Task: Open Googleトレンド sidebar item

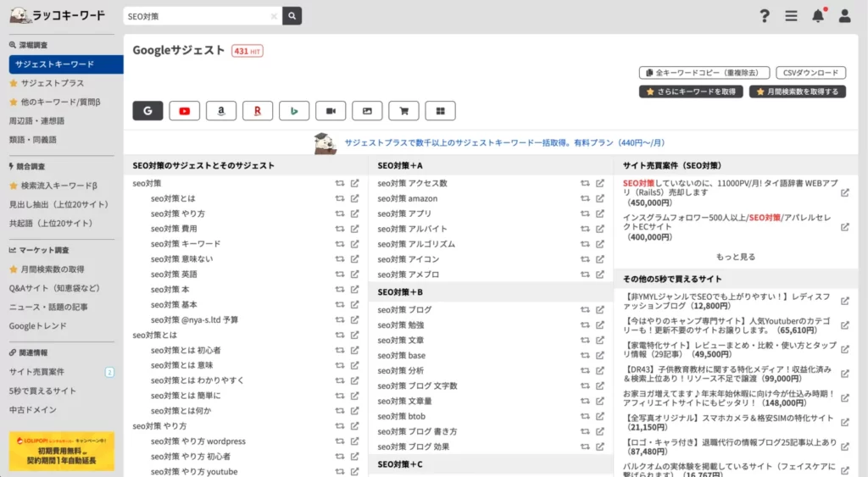Action: pos(37,326)
